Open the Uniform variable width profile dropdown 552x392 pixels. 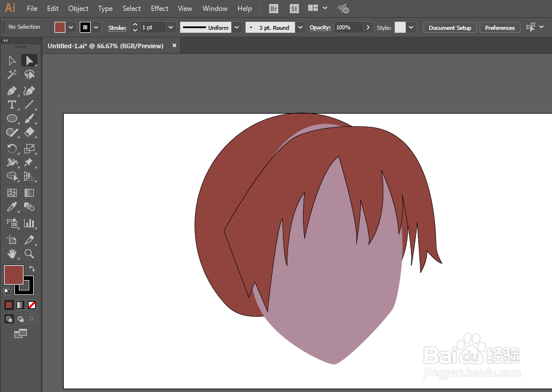[x=237, y=28]
